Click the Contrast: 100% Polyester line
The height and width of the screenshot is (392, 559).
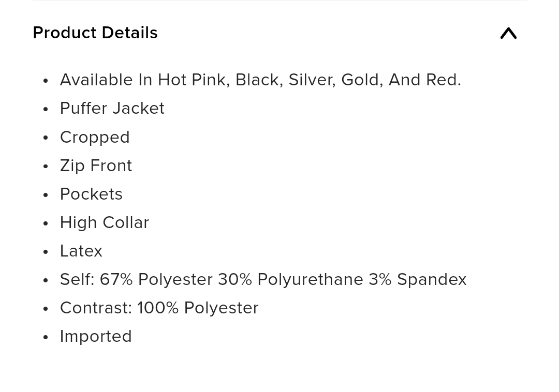(159, 308)
